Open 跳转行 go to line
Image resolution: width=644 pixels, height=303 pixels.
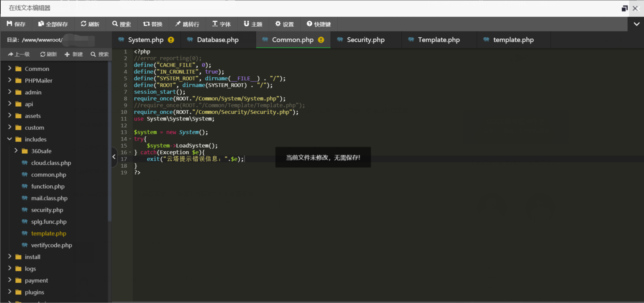pyautogui.click(x=187, y=24)
